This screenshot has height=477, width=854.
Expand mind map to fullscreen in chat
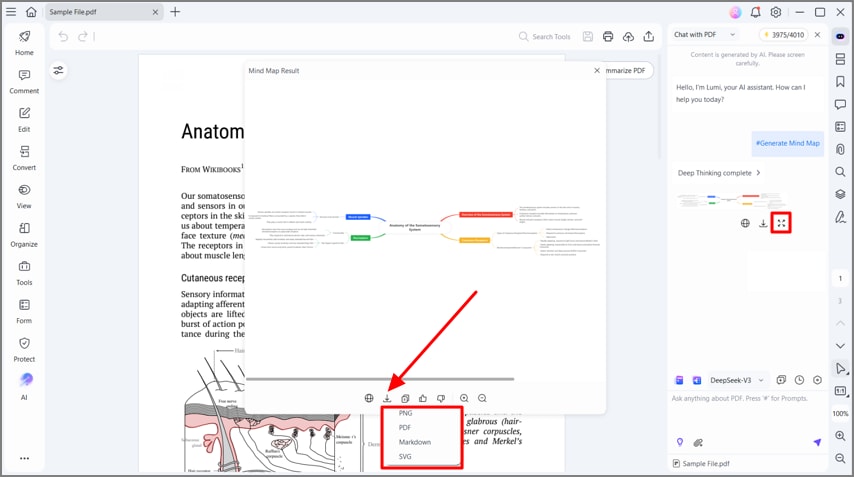(781, 223)
